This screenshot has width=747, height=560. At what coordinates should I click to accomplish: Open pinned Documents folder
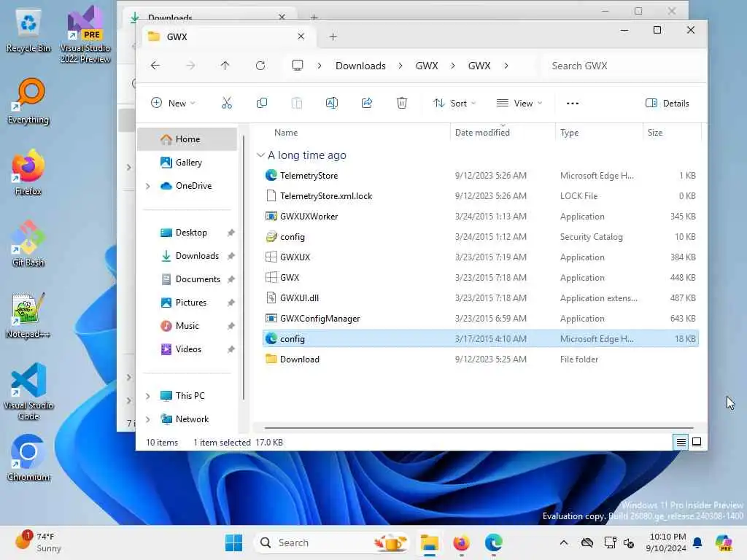coord(187,279)
